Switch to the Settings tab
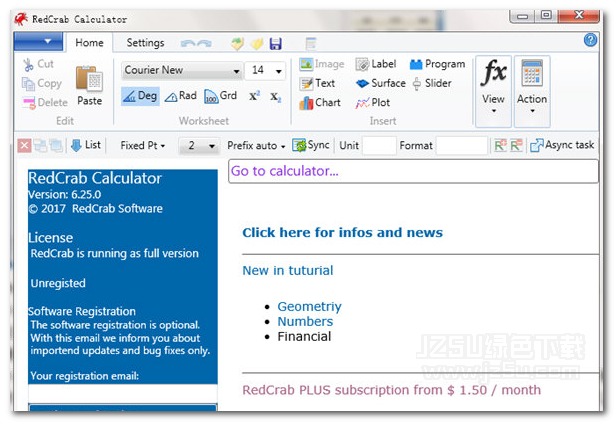The height and width of the screenshot is (422, 614). click(145, 43)
